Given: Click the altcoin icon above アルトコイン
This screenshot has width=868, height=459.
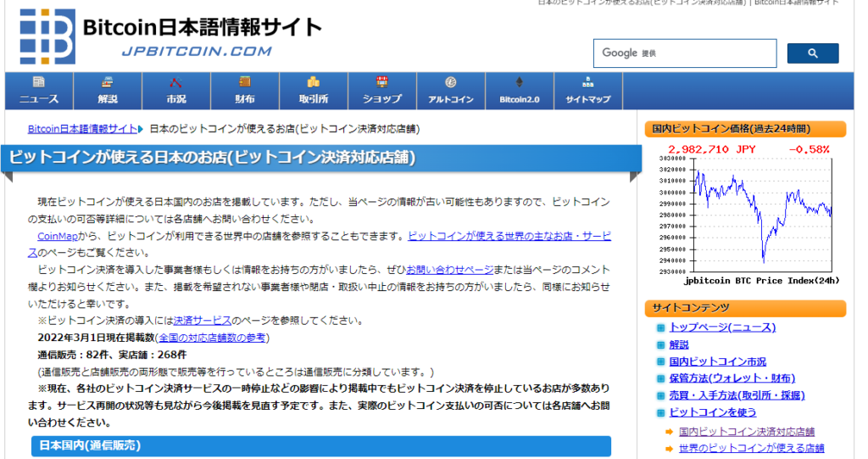Looking at the screenshot, I should coord(451,82).
